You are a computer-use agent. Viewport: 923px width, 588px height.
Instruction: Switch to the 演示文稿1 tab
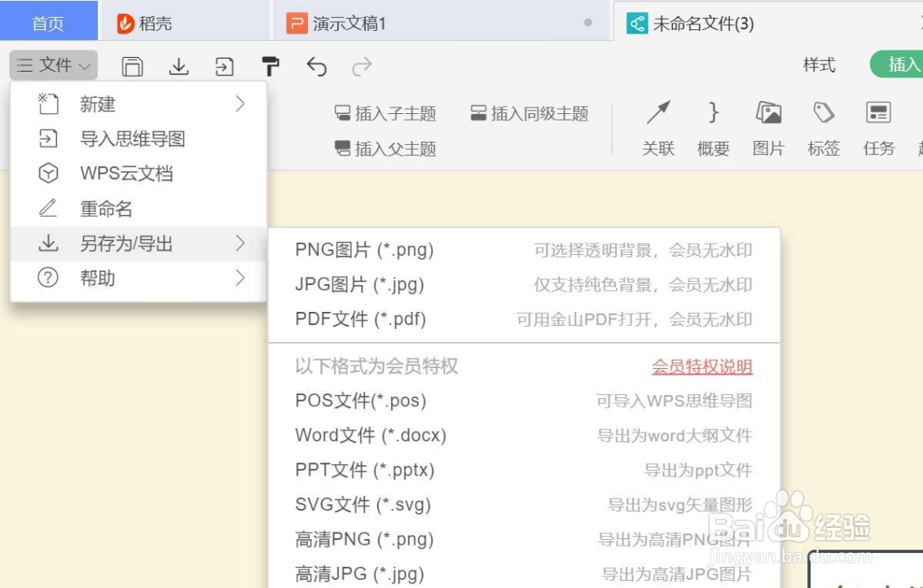[442, 23]
